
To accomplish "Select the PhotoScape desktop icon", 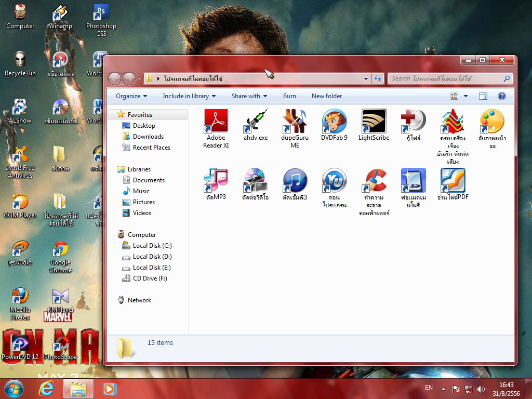I will coord(60,348).
